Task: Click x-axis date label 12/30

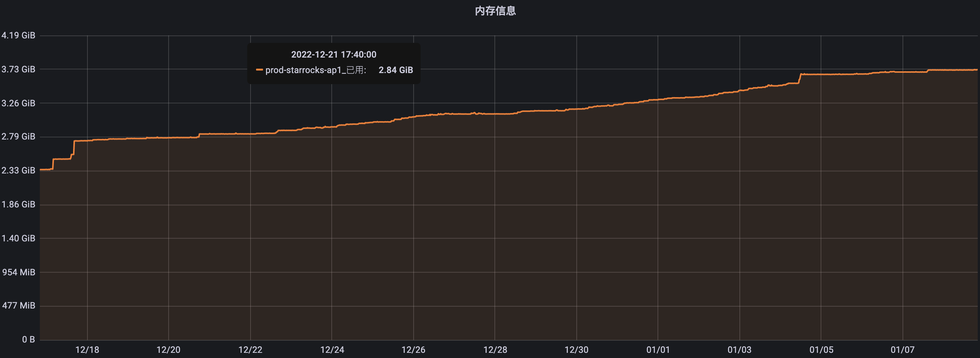Action: tap(576, 350)
